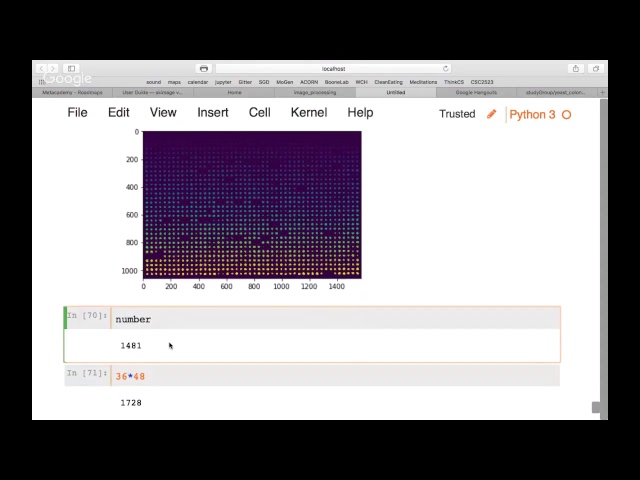Click the localhost address field
640x480 pixels.
[333, 69]
